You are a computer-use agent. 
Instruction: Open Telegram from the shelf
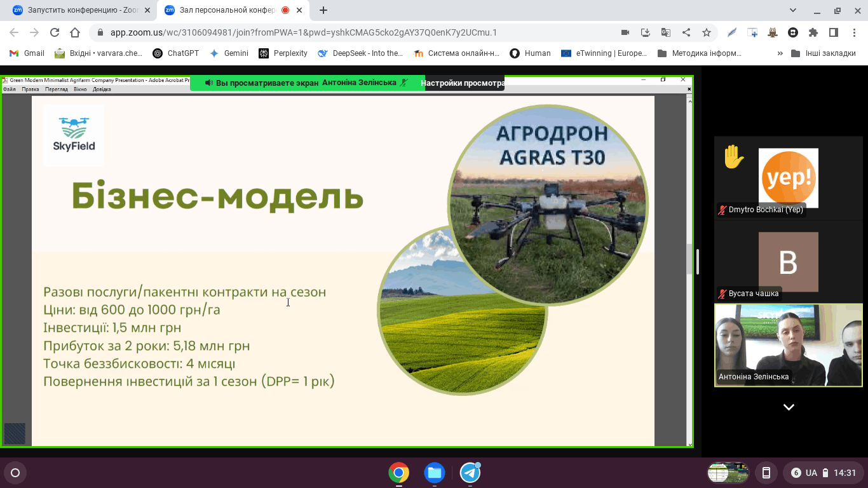(x=470, y=473)
